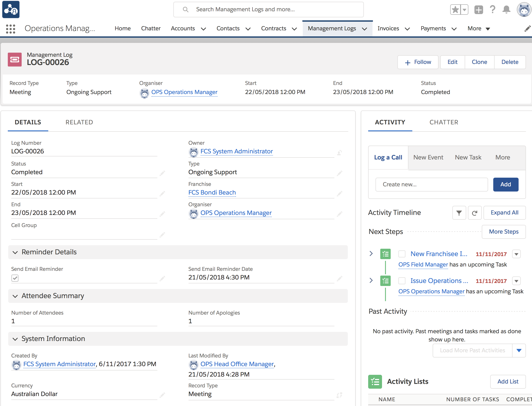The height and width of the screenshot is (406, 532).
Task: Go to the Chatter nav tab
Action: [x=151, y=29]
